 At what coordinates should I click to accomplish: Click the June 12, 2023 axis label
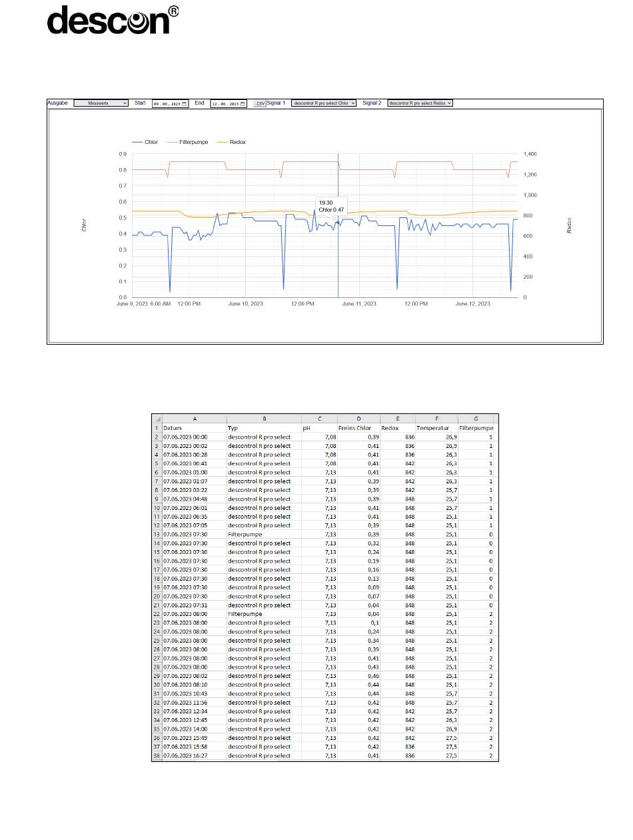(473, 304)
